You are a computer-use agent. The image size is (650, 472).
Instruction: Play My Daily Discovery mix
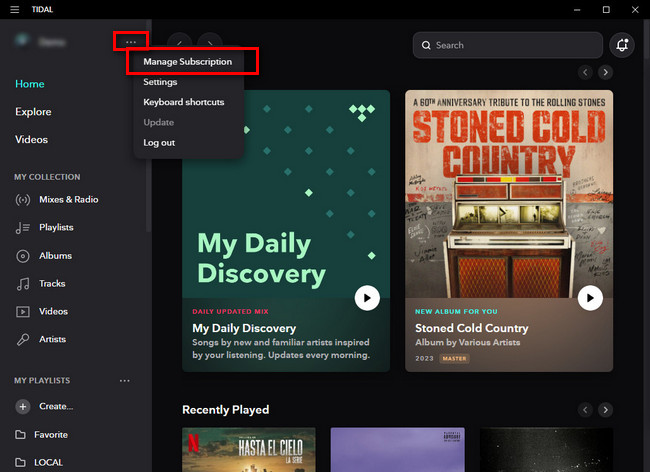(367, 298)
